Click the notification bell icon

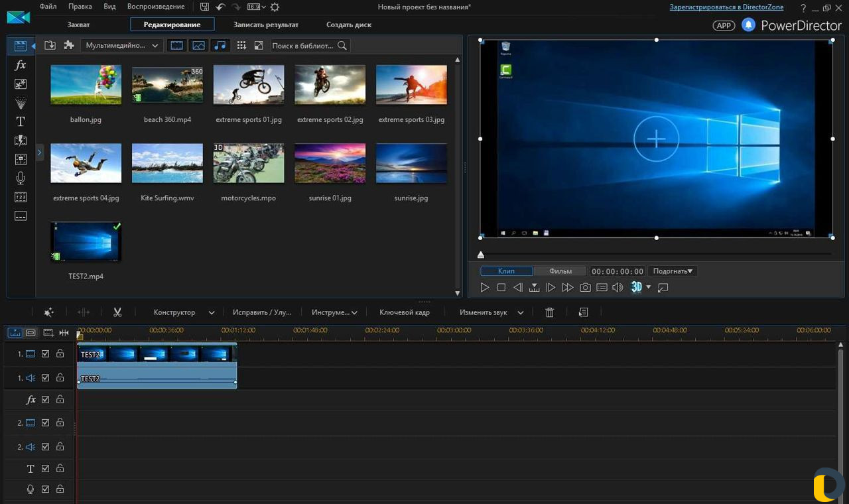click(x=748, y=25)
